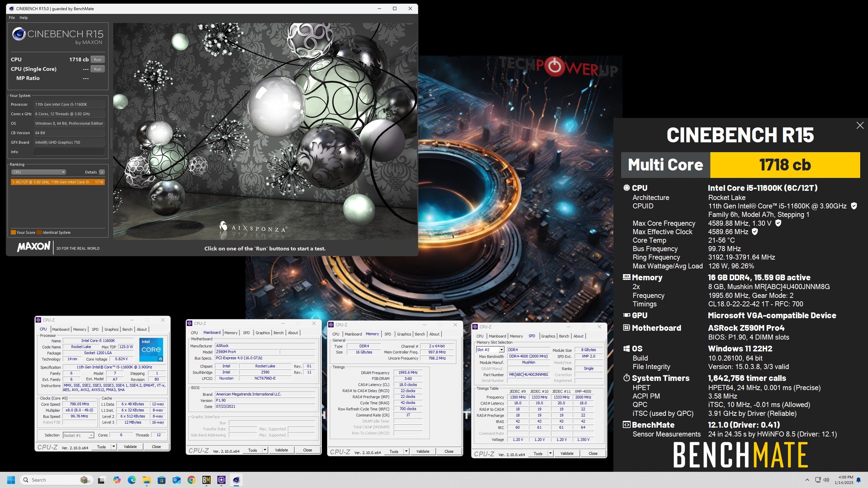
Task: Click the Cinebench R15 logo sphere
Action: tap(19, 34)
